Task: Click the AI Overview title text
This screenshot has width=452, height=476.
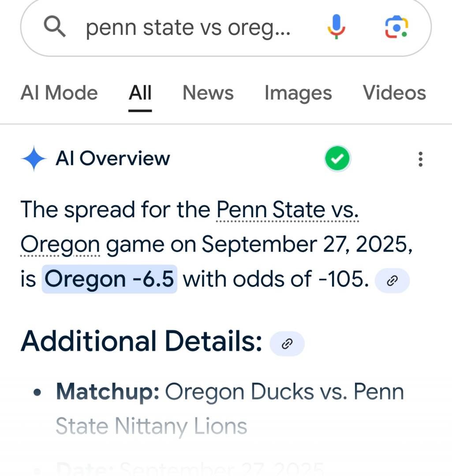Action: tap(112, 159)
